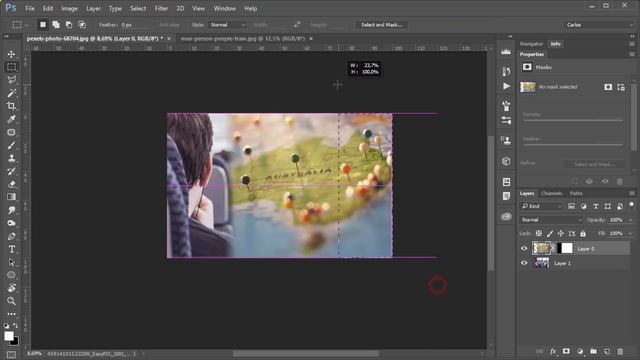
Task: Open the Style dropdown set to Normal
Action: pos(228,25)
